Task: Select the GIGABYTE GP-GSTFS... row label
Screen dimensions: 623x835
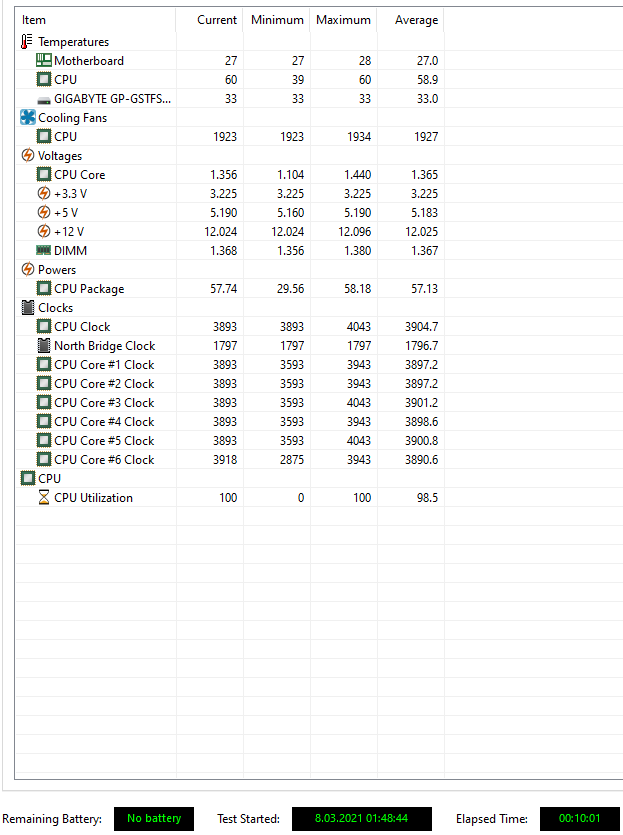Action: pyautogui.click(x=112, y=99)
